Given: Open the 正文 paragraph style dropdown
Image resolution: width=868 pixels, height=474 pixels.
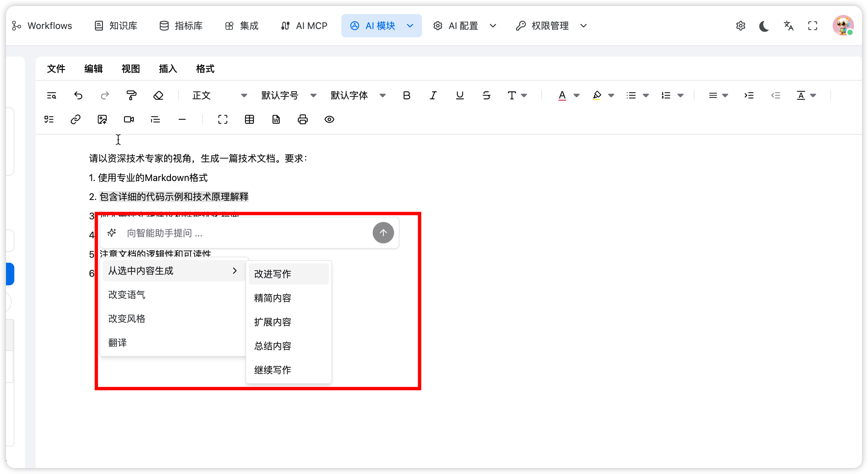Looking at the screenshot, I should point(219,95).
